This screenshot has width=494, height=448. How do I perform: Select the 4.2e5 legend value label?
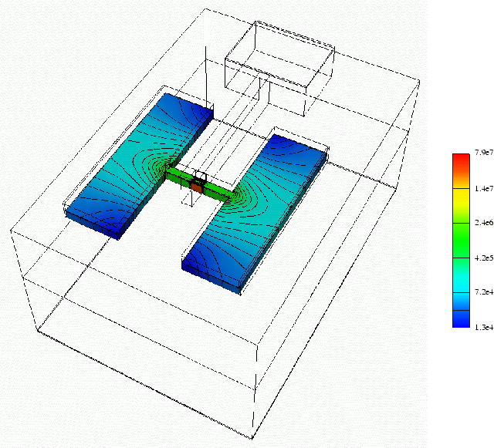click(x=484, y=258)
